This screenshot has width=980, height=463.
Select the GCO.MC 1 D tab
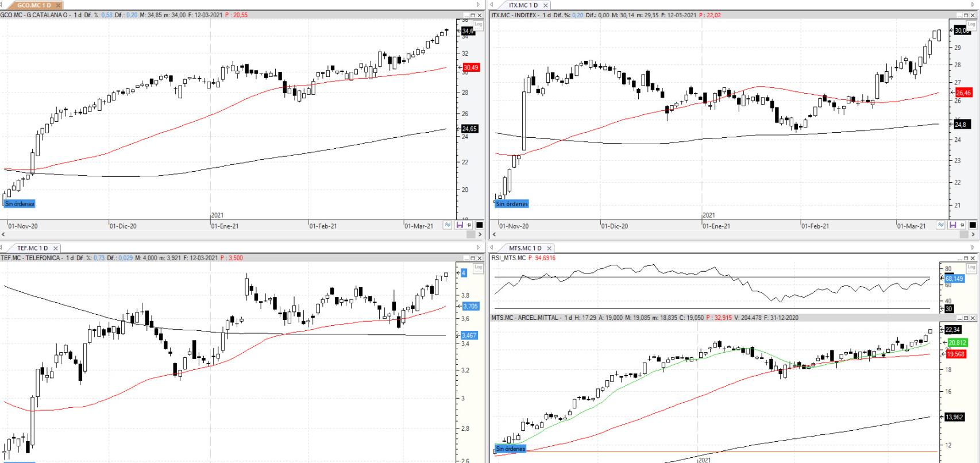(33, 5)
